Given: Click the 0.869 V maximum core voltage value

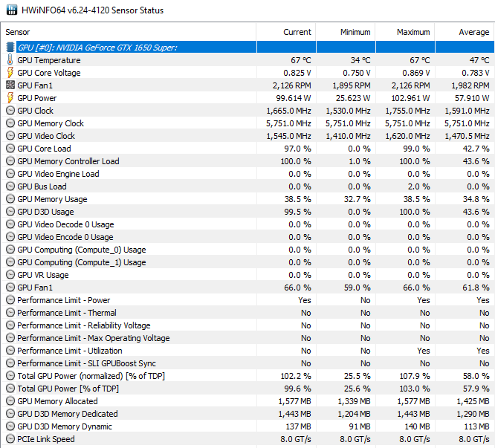Looking at the screenshot, I should coord(416,73).
